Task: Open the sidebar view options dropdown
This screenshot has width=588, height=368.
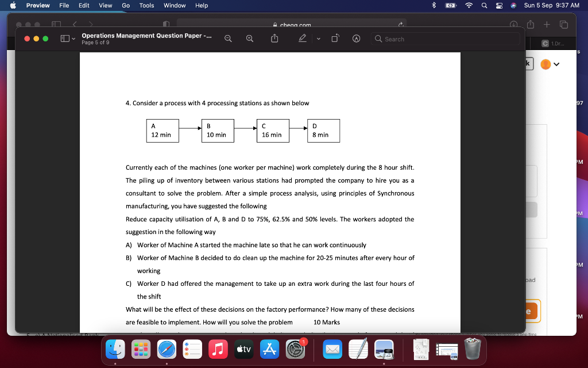Action: tap(66, 39)
